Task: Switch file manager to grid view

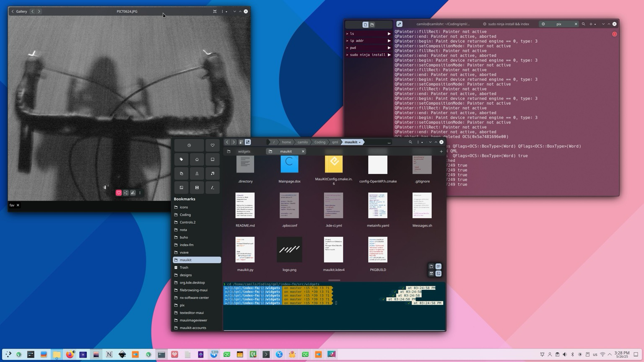Action: [x=248, y=142]
